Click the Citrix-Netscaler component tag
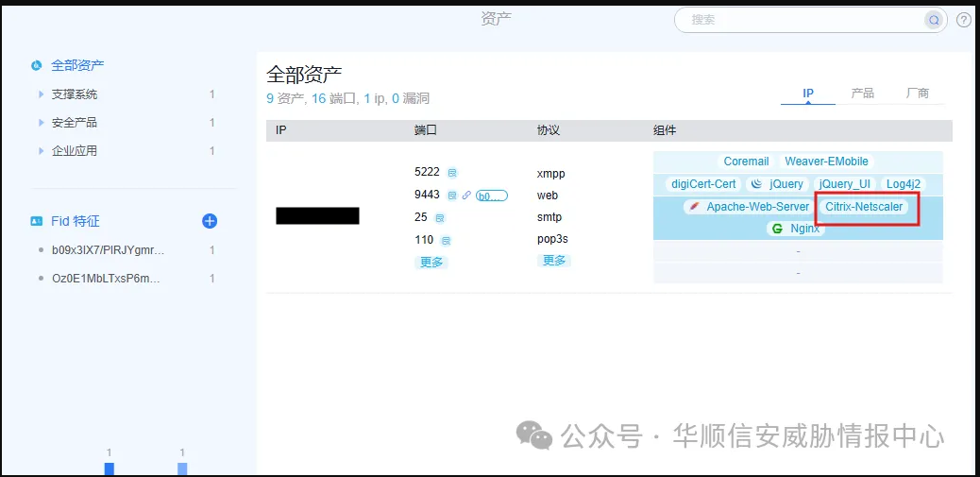 pyautogui.click(x=864, y=206)
